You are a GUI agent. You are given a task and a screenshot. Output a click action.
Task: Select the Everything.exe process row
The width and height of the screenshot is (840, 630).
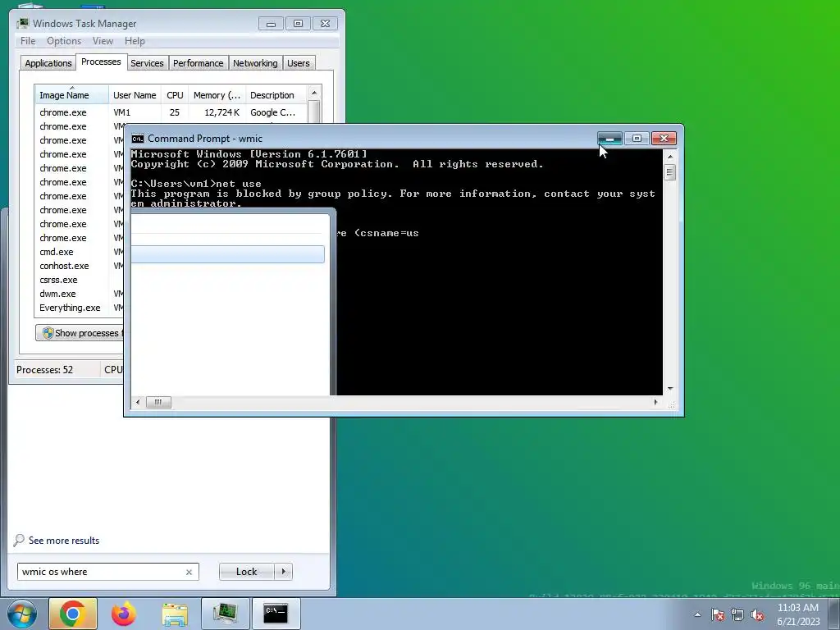pos(80,308)
